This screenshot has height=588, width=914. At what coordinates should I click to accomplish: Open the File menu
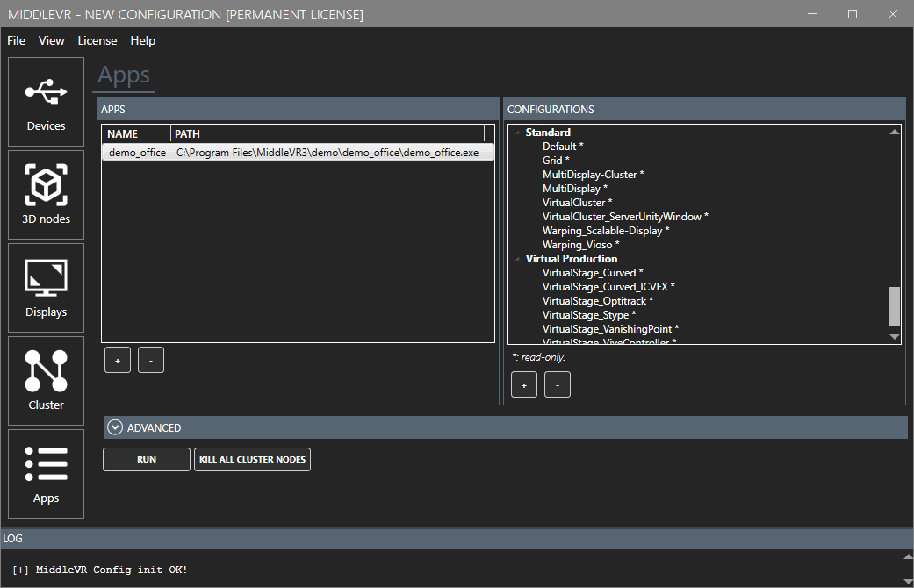click(x=17, y=40)
